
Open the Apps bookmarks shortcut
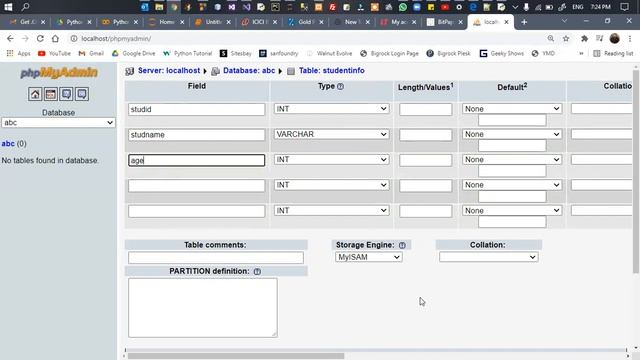[18, 53]
